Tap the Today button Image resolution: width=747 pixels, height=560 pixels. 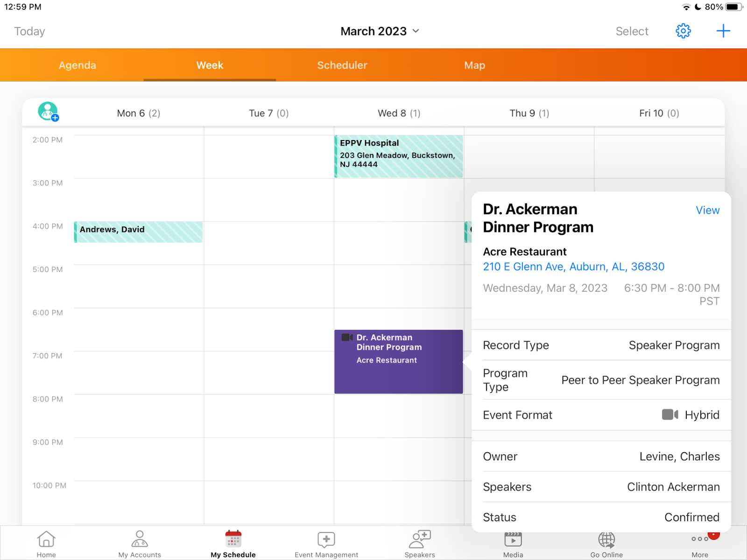click(29, 31)
